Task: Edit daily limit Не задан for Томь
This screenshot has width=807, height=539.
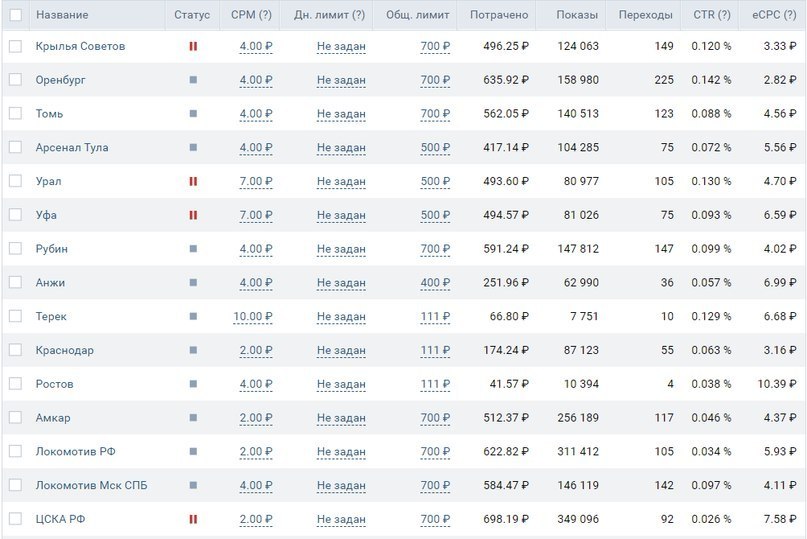Action: tap(341, 114)
